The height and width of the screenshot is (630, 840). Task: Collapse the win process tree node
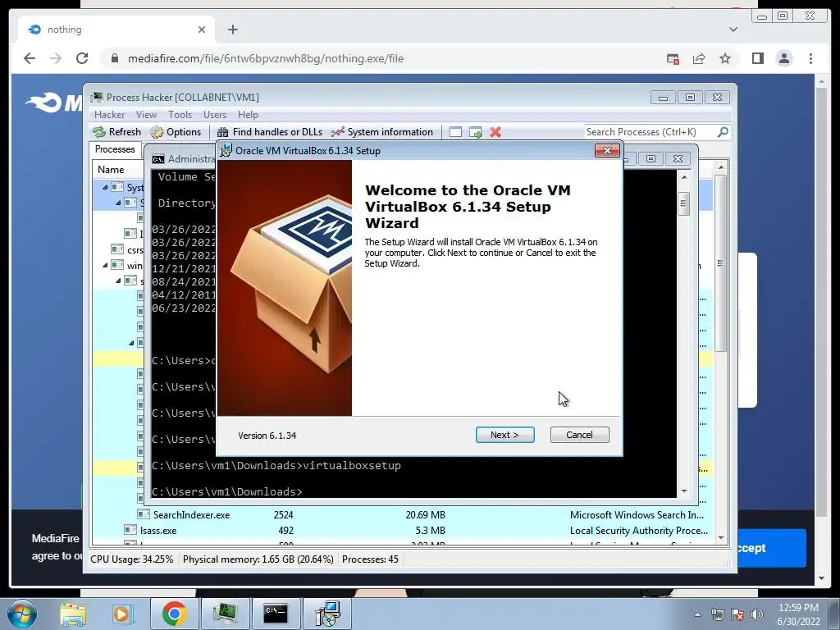point(105,266)
